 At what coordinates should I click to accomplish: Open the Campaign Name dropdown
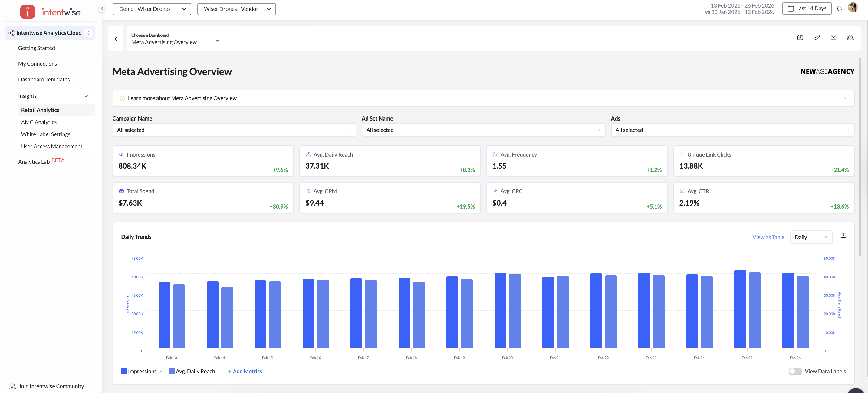click(x=234, y=130)
